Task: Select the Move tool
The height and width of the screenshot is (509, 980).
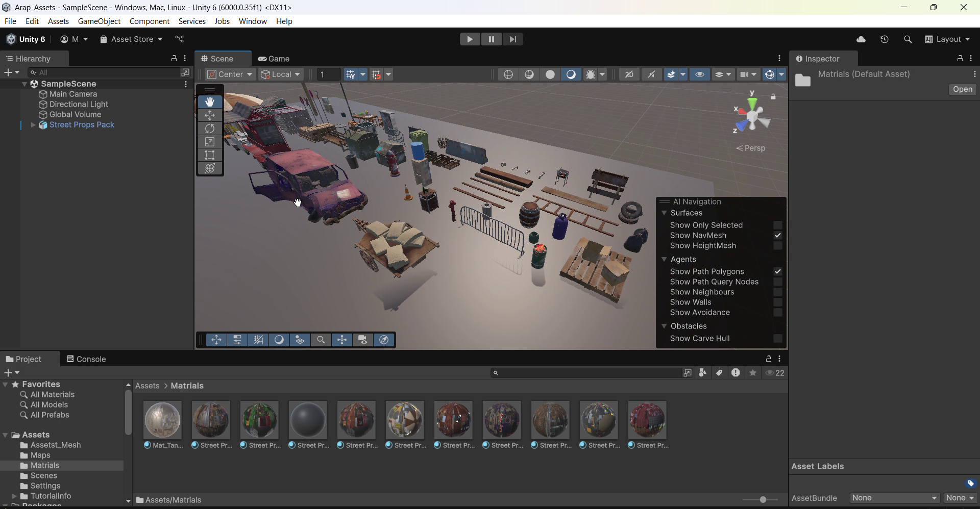Action: pyautogui.click(x=210, y=115)
